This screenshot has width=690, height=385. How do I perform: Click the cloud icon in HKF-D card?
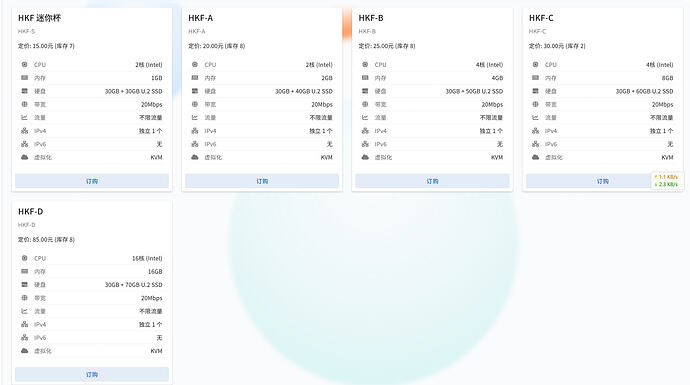(25, 351)
